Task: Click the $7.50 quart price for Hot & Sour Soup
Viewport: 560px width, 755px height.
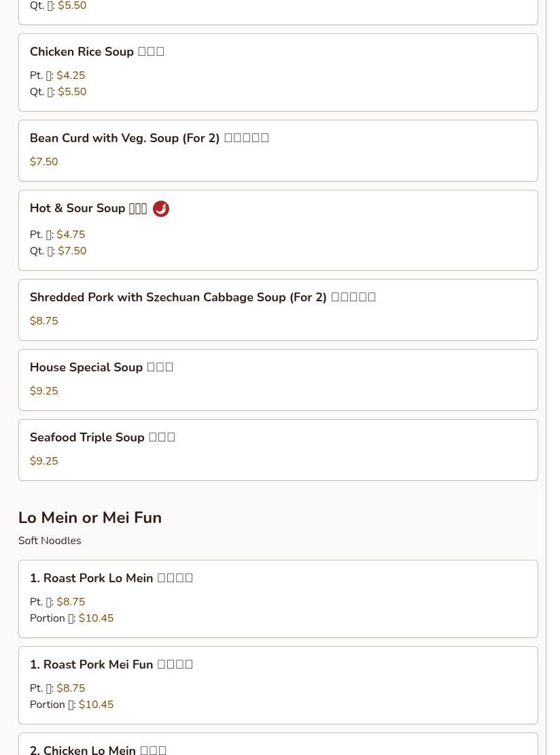Action: tap(72, 251)
